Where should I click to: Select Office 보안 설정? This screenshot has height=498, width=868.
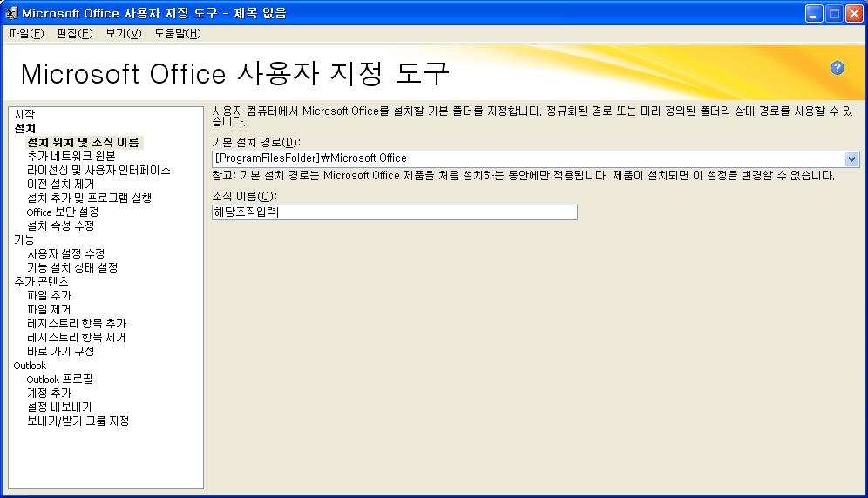[63, 212]
